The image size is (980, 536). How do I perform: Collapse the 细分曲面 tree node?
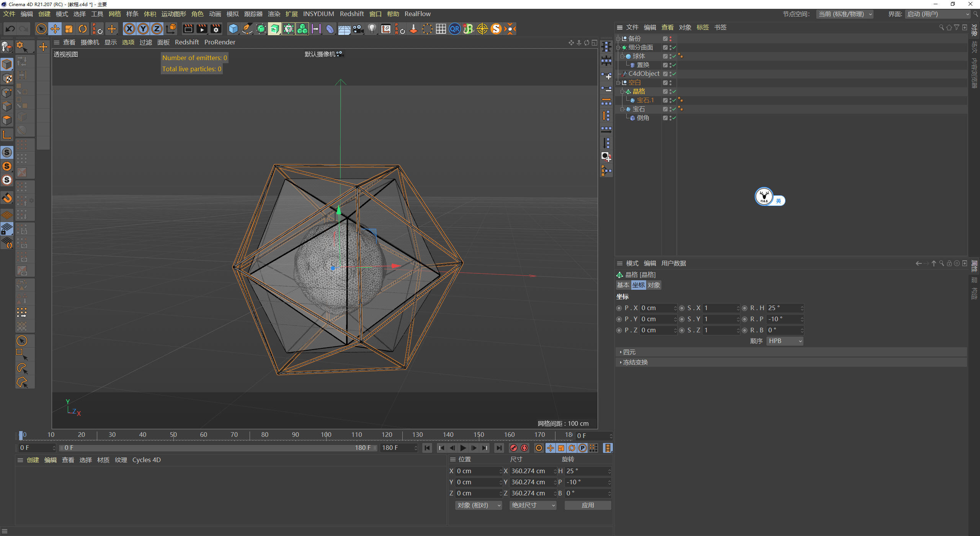pos(618,47)
